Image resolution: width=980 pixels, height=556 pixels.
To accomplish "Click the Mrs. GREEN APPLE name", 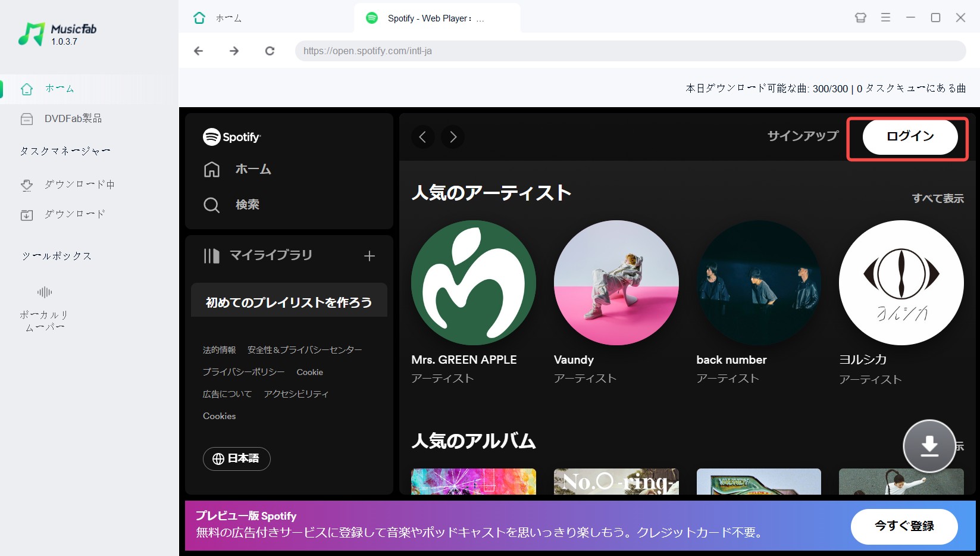I will 464,360.
